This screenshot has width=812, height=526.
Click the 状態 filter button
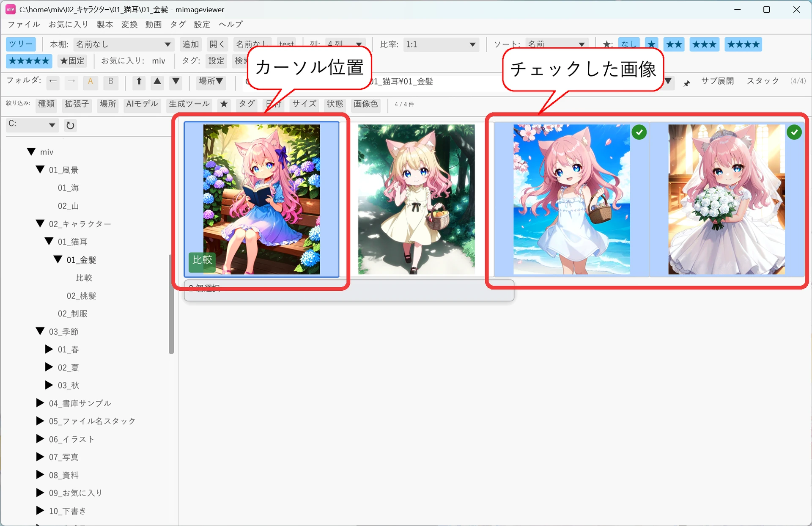[335, 104]
